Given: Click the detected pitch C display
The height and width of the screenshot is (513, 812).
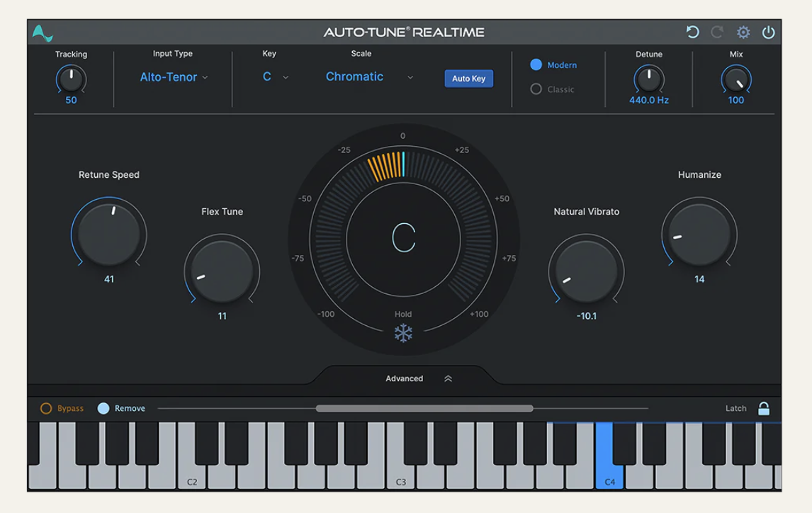Looking at the screenshot, I should [x=403, y=237].
